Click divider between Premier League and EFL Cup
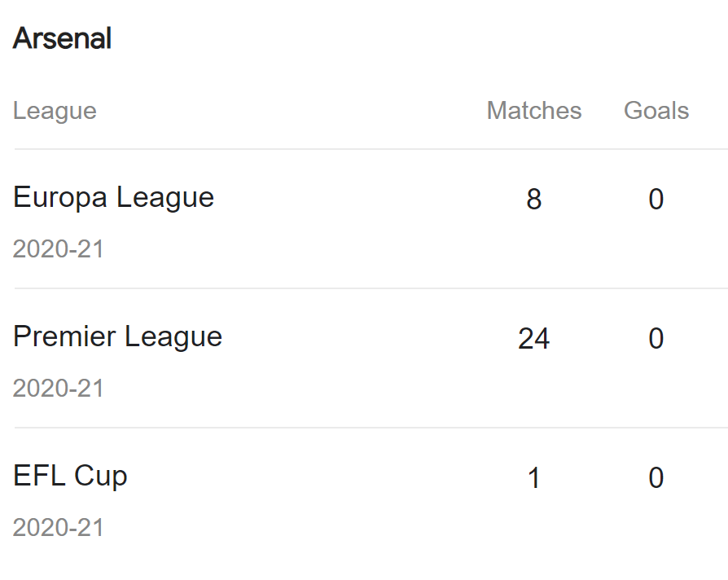Viewport: 728px width, 580px height. [366, 428]
